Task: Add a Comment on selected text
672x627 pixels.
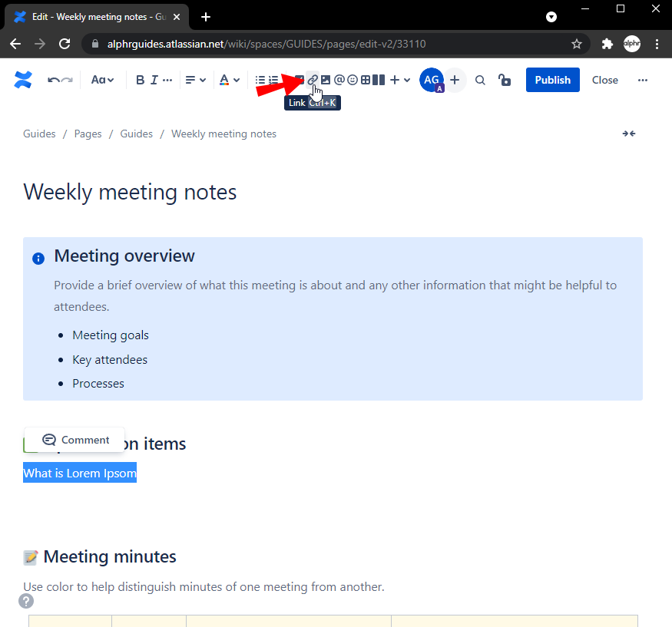Action: point(75,440)
